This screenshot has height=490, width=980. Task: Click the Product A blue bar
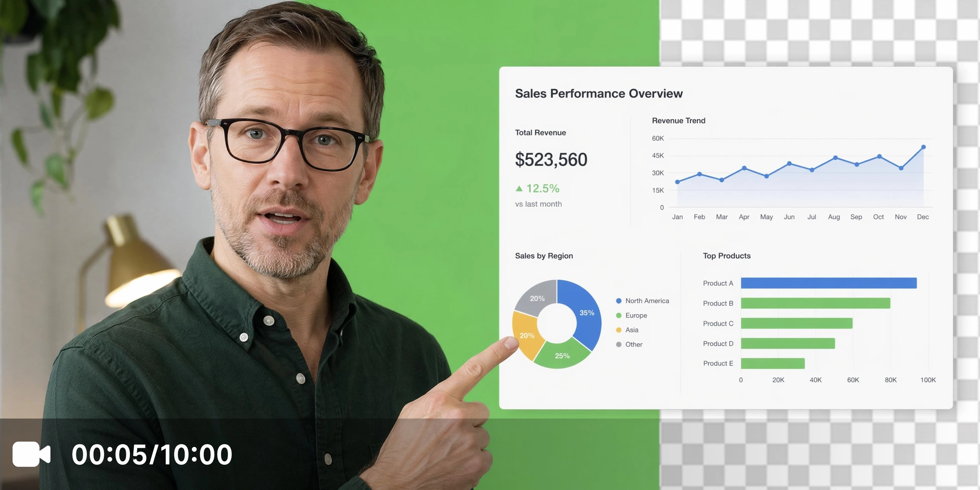tap(829, 283)
